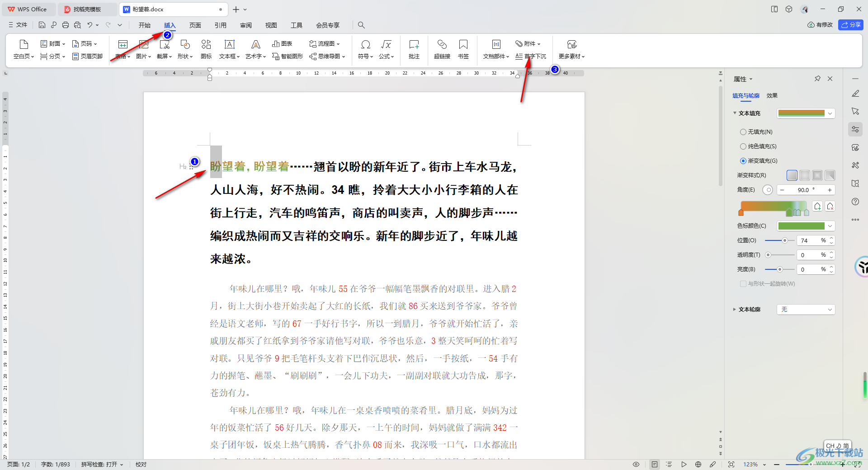The height and width of the screenshot is (470, 868).
Task: Pin the Properties panel
Action: point(817,79)
